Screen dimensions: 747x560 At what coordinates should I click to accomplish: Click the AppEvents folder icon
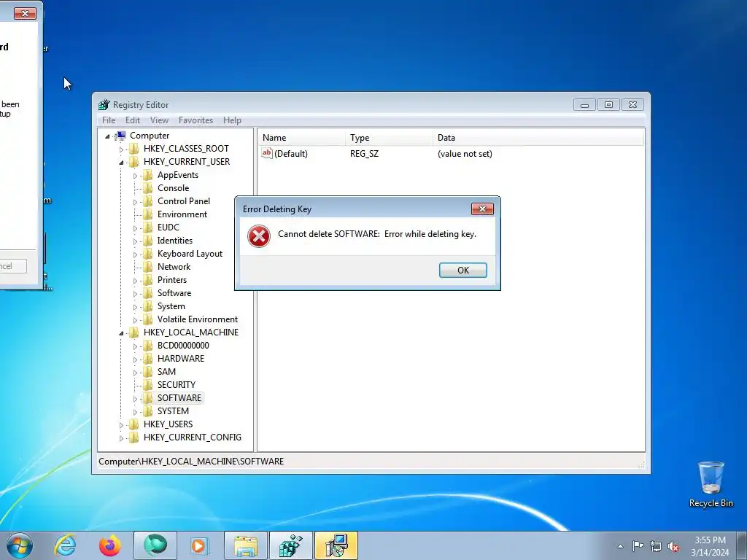pos(148,175)
